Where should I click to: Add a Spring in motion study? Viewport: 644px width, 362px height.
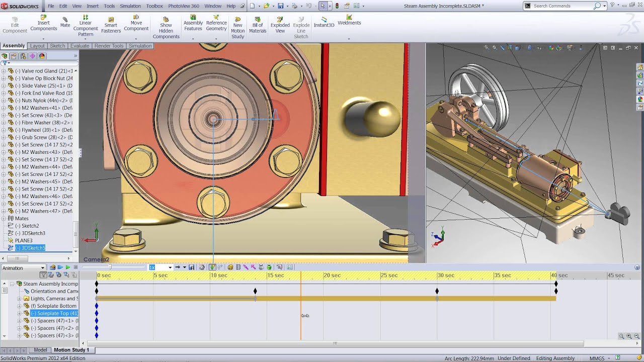point(238,267)
